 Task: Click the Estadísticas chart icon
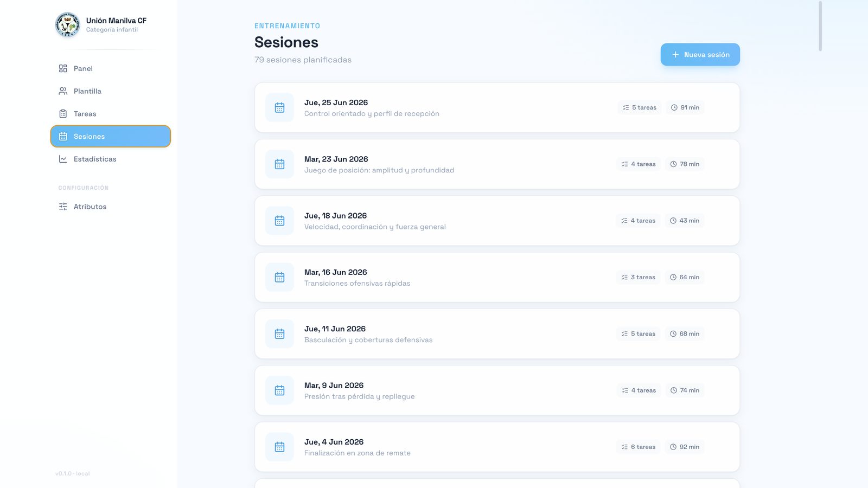tap(63, 159)
